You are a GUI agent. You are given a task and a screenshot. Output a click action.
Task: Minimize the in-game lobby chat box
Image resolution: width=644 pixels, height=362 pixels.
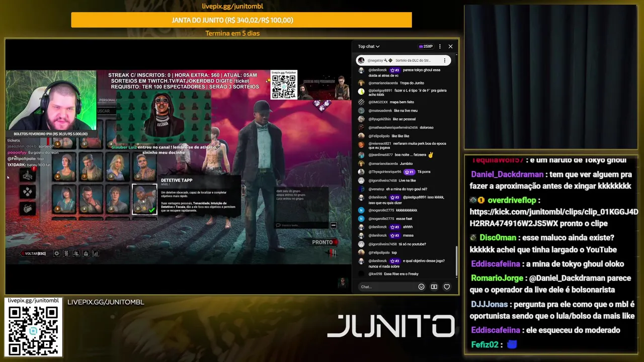click(x=333, y=225)
